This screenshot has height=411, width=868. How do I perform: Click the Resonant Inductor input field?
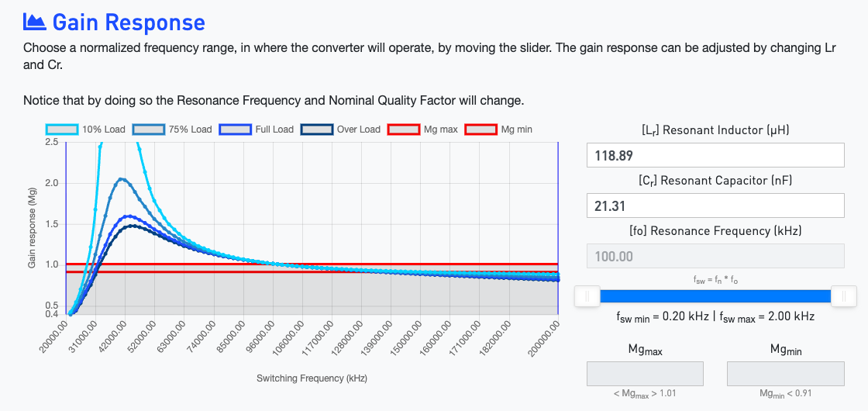pos(715,155)
